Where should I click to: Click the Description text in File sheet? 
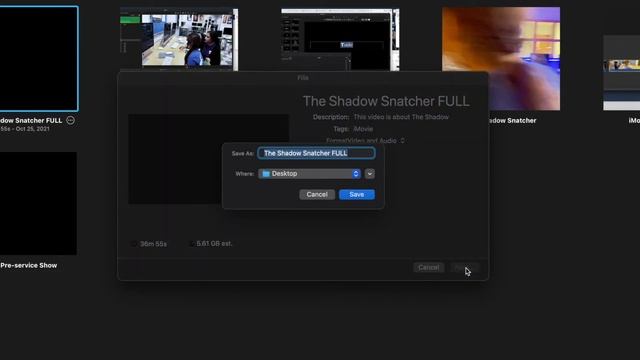coord(401,117)
